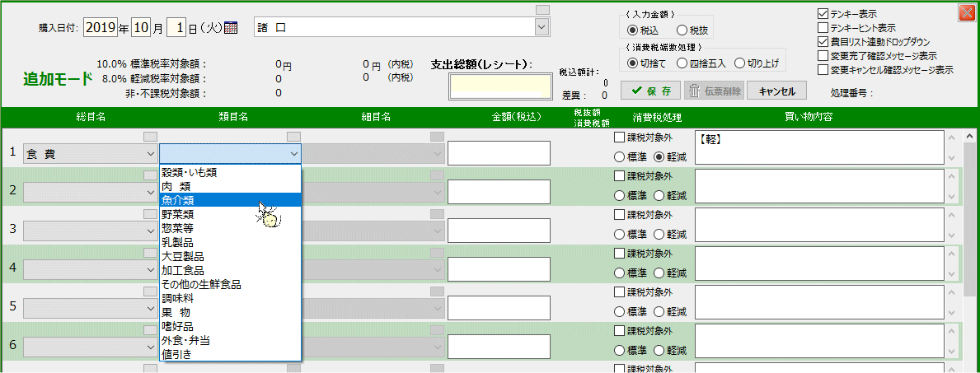Choose 切り上げ rounding option

pos(740,63)
